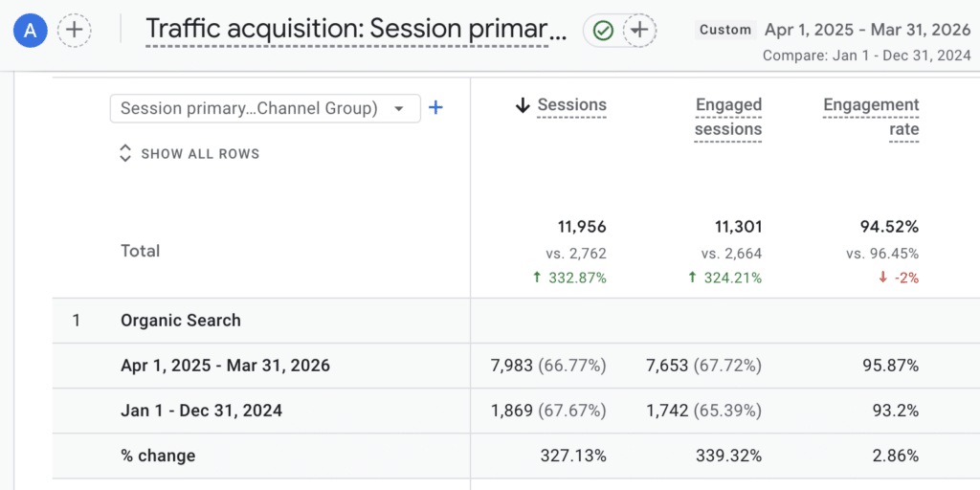Click engagement rate cell 93.2%
The image size is (980, 490).
896,411
